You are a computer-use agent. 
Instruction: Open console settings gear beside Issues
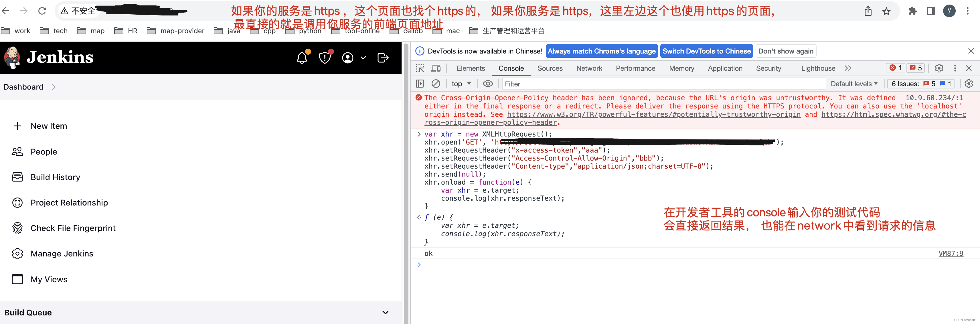click(969, 84)
